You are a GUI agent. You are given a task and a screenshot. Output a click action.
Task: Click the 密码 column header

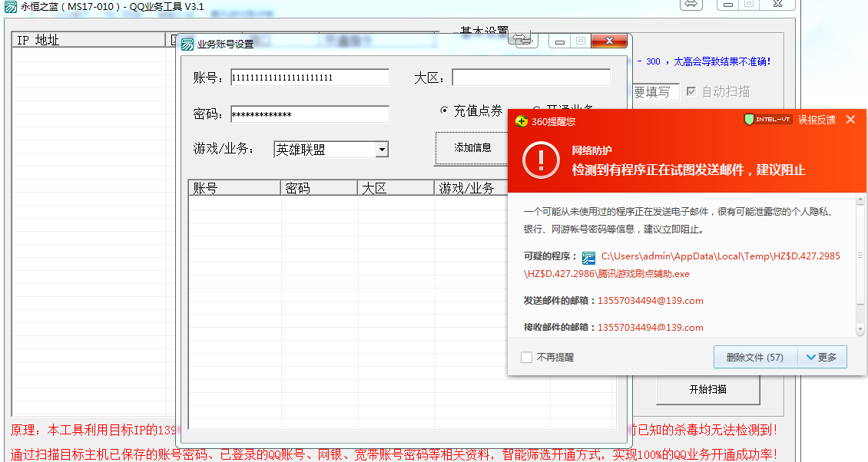click(320, 188)
